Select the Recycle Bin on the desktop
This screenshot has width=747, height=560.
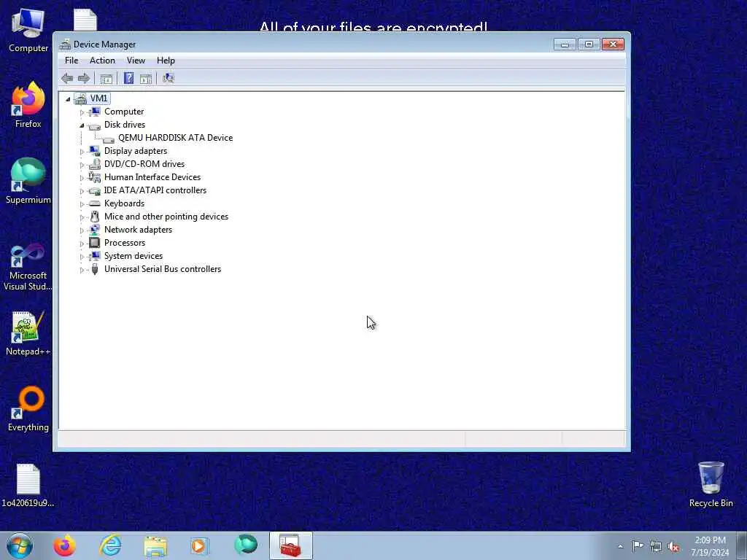click(711, 485)
